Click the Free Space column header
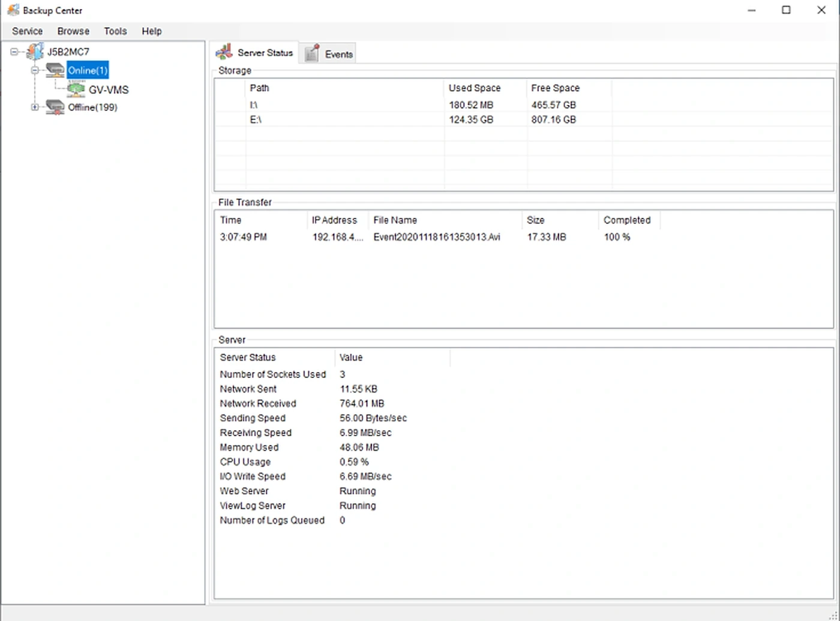 (569, 88)
